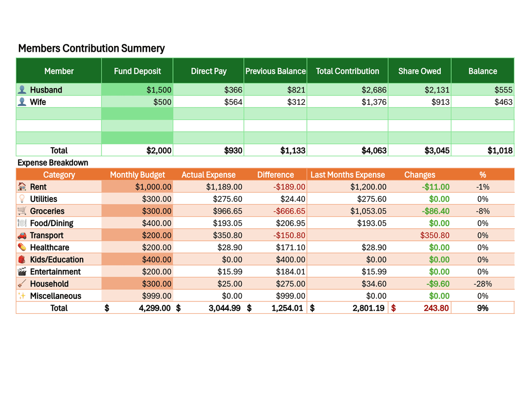Click the Expense Breakdown section label
This screenshot has height=398, width=532.
point(53,163)
